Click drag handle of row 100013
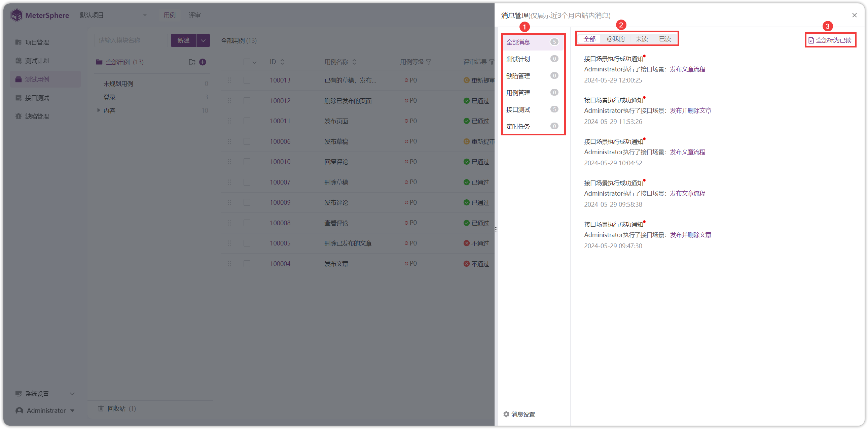 229,80
